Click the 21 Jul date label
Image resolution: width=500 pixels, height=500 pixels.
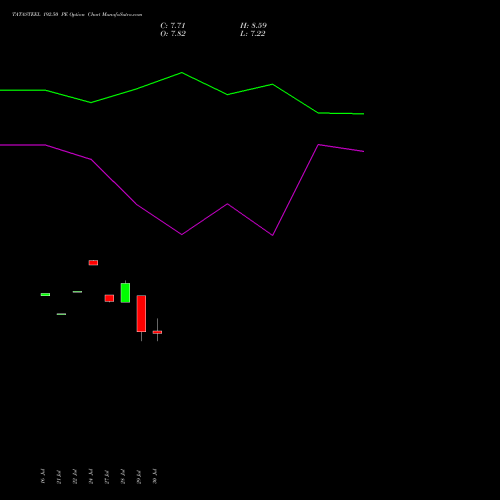(59, 477)
